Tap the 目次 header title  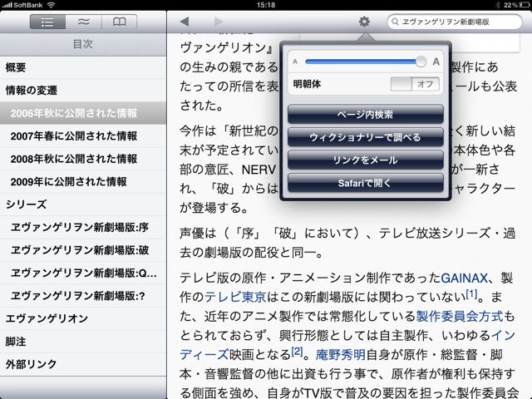[x=83, y=44]
